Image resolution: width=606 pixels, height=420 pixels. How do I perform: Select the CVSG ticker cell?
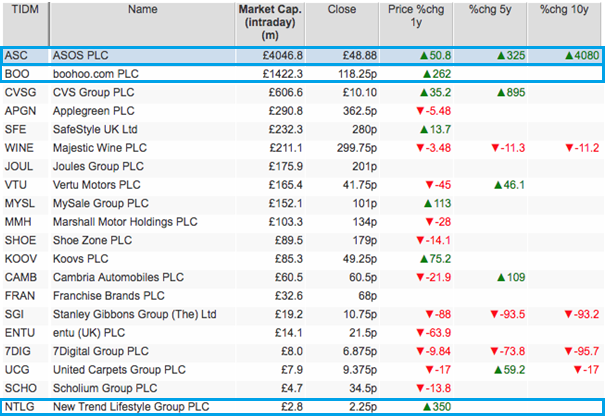[20, 93]
